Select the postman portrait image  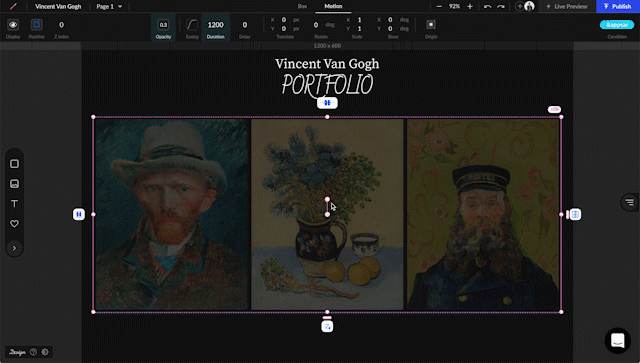[483, 214]
